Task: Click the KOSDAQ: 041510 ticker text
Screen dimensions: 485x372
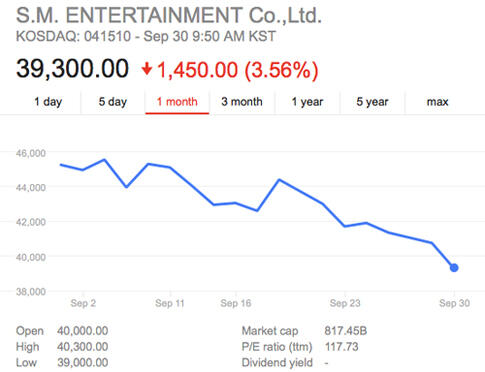Action: pos(73,36)
